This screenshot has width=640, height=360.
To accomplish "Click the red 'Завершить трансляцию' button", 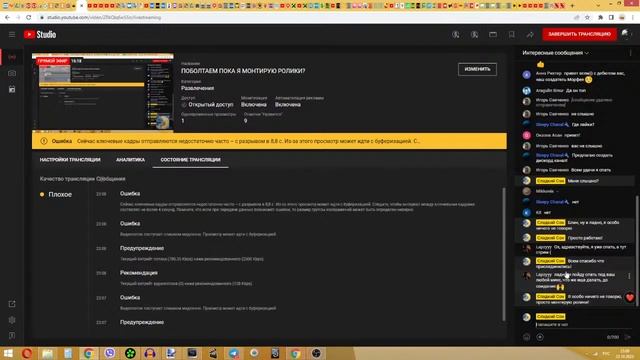I will tap(579, 34).
